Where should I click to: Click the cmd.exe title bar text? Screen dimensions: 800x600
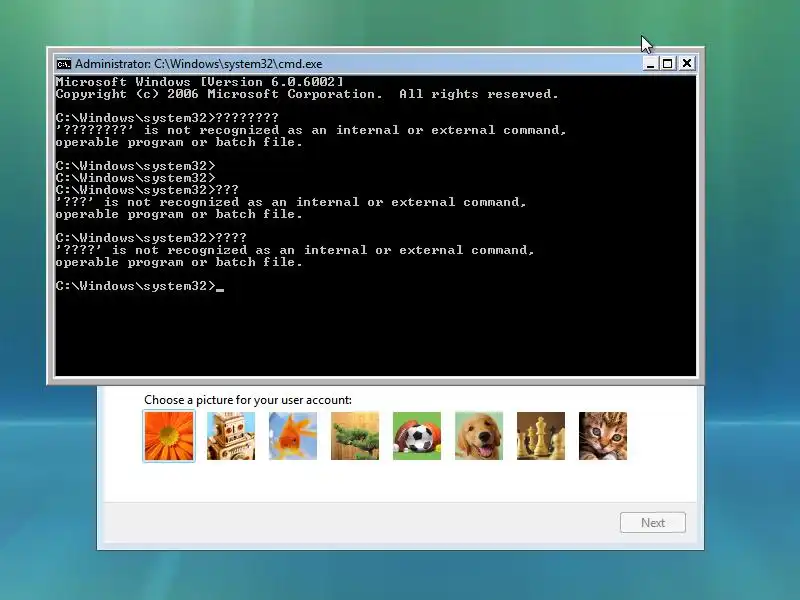click(x=198, y=64)
